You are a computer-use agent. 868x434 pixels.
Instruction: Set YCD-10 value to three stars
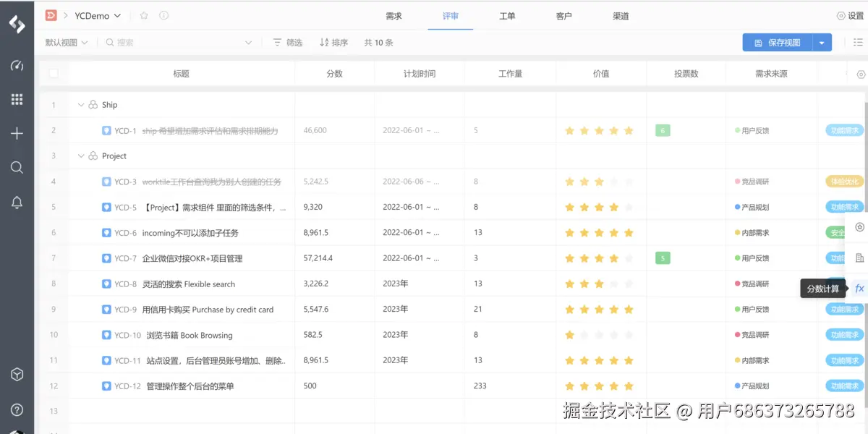599,335
